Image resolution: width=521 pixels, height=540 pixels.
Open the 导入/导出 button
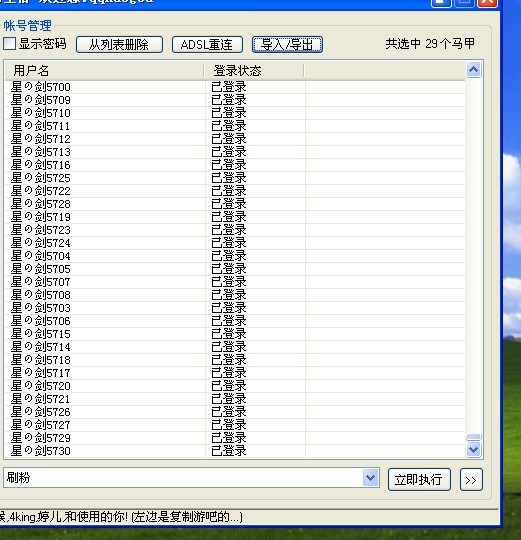click(x=287, y=45)
